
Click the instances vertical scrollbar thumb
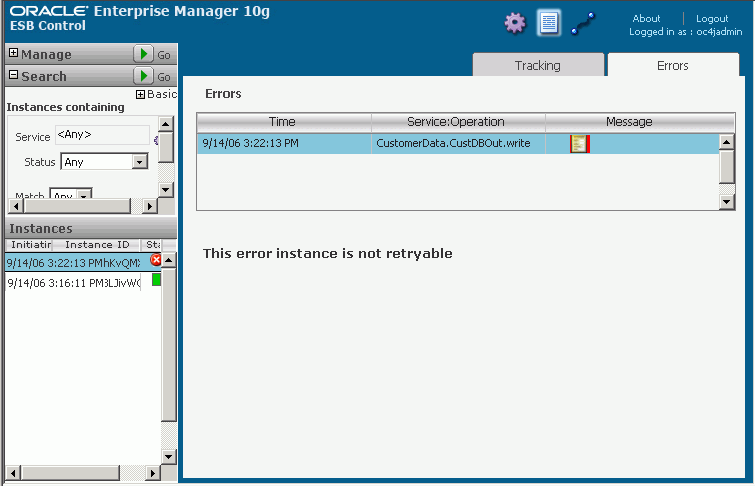pos(169,345)
